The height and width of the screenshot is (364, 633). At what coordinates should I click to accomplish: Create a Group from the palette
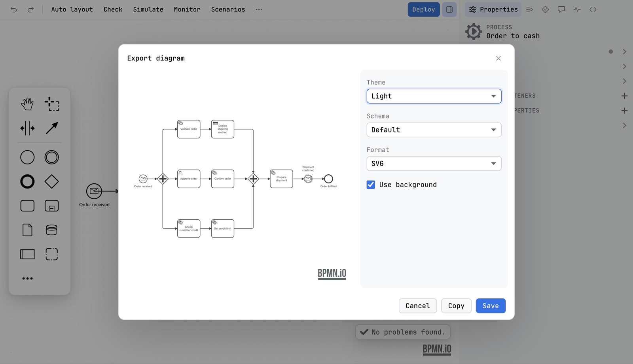point(52,254)
